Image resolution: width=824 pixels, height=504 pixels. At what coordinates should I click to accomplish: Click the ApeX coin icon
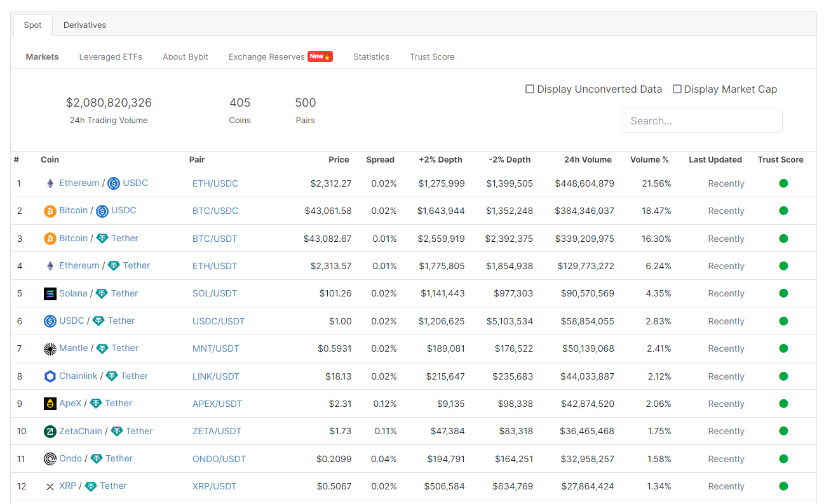point(50,404)
